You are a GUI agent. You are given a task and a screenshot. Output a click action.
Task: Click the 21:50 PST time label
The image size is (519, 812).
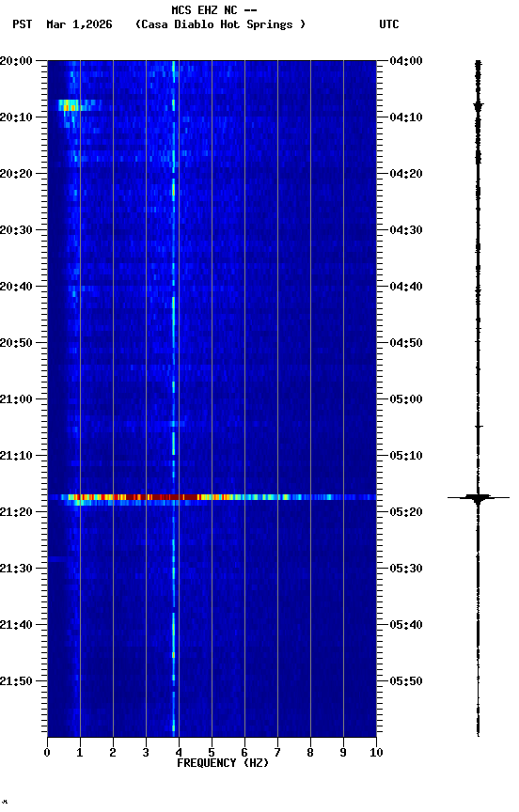(16, 681)
